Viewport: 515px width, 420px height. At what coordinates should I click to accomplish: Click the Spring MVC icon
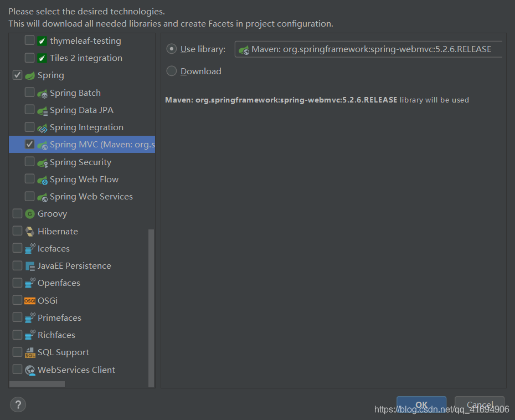tap(42, 145)
